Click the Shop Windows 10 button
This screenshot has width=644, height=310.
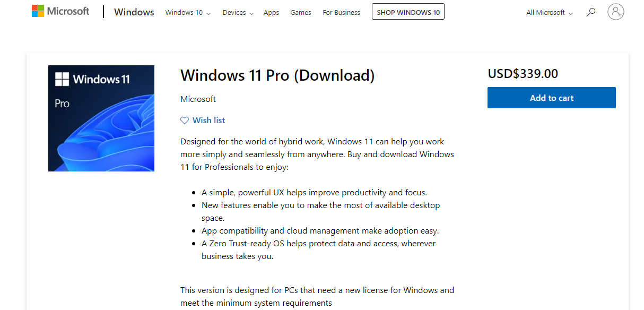408,12
